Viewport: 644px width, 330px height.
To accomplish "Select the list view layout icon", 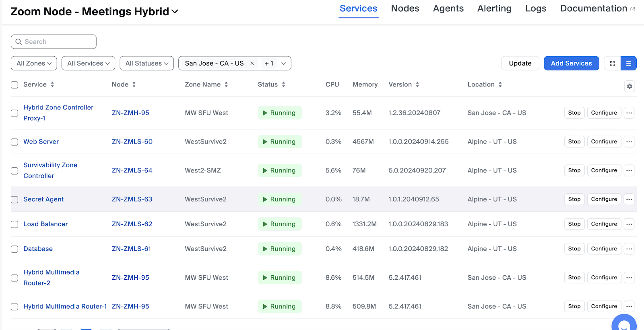I will tap(628, 64).
